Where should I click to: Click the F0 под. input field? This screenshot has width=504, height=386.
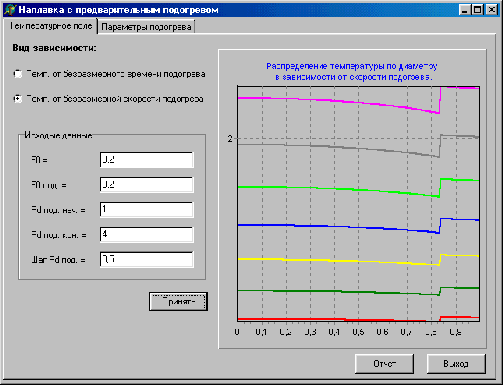point(147,185)
